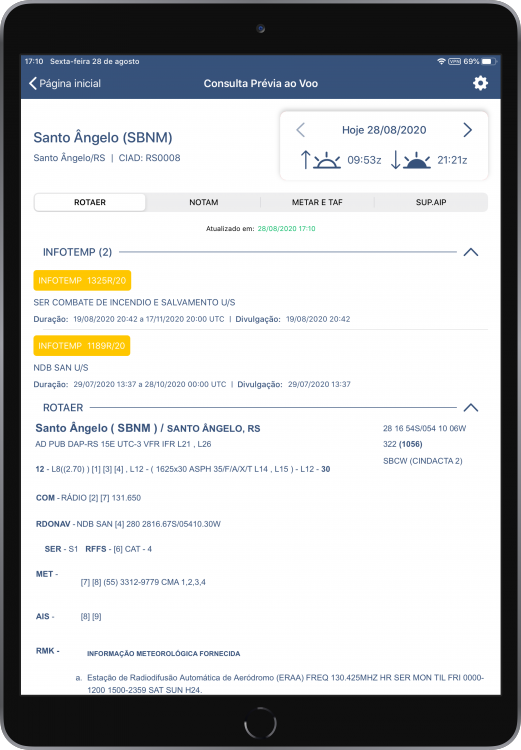Switch to the NOTAM tab
Image resolution: width=521 pixels, height=750 pixels.
[x=204, y=202]
